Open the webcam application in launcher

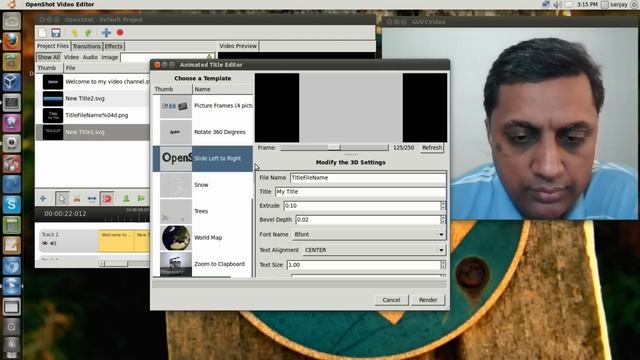point(11,143)
